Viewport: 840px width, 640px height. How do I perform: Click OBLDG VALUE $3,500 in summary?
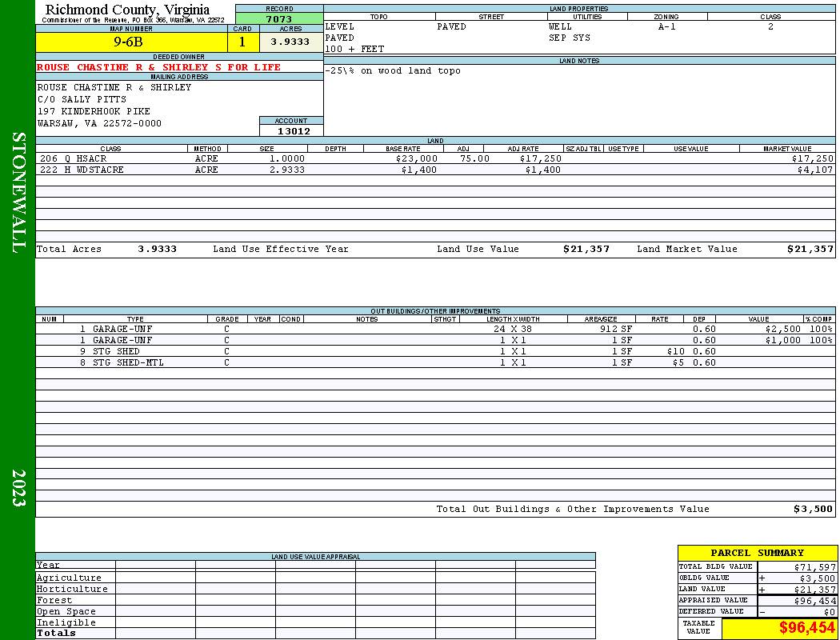pyautogui.click(x=818, y=578)
